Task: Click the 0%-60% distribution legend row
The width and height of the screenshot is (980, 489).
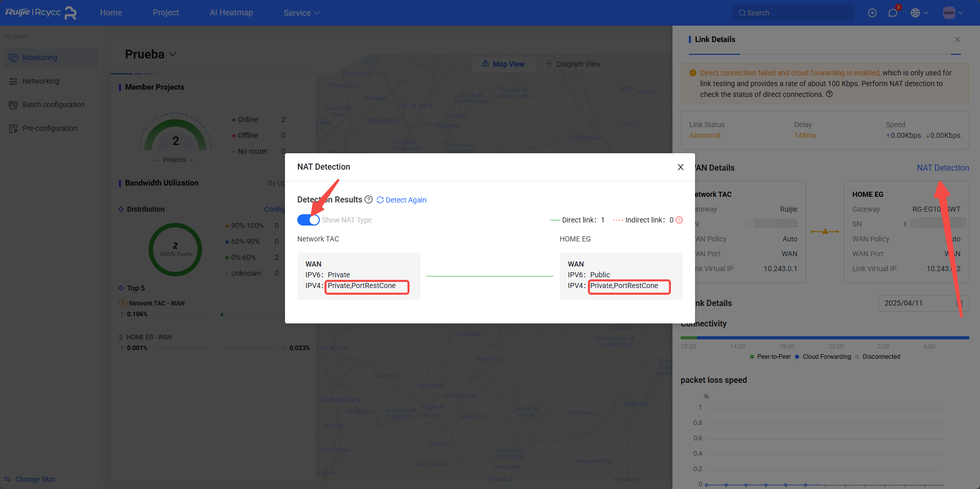Action: pyautogui.click(x=252, y=257)
